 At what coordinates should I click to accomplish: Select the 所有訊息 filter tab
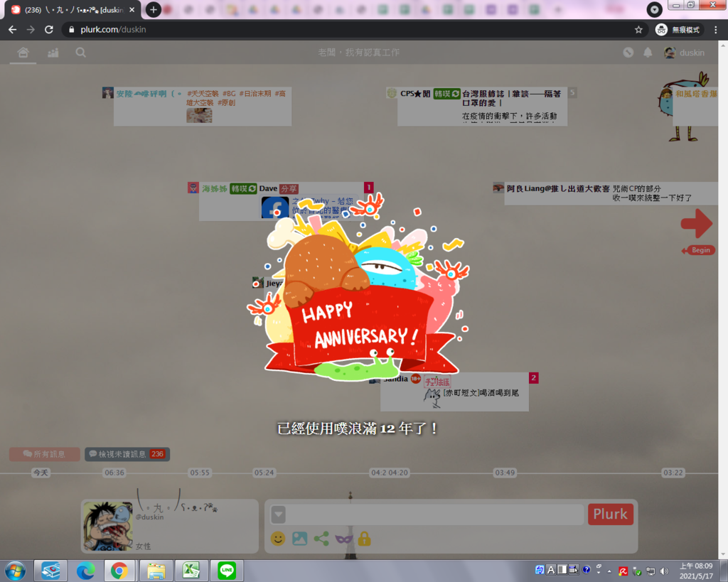pos(45,454)
